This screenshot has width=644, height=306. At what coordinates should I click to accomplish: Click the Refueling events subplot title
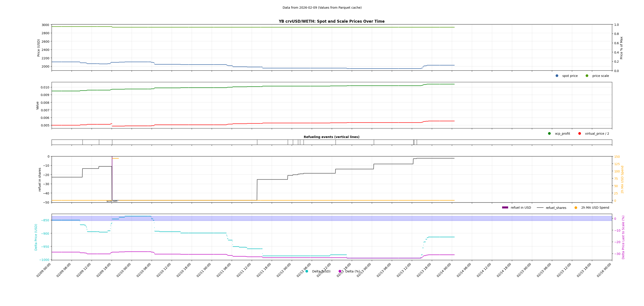(332, 137)
